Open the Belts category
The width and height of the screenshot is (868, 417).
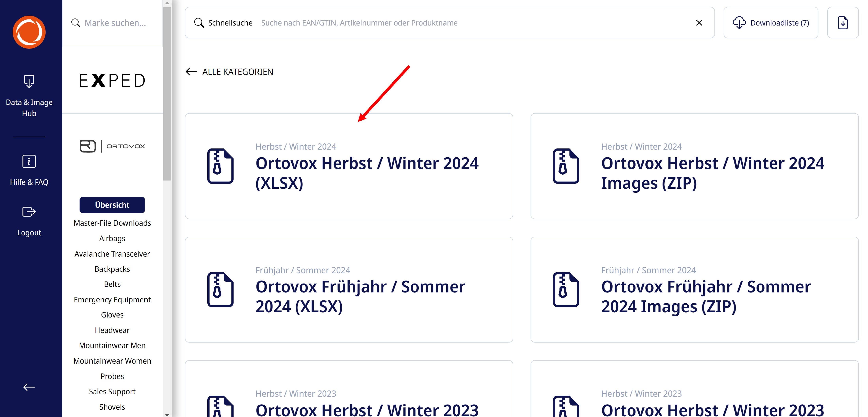[112, 284]
